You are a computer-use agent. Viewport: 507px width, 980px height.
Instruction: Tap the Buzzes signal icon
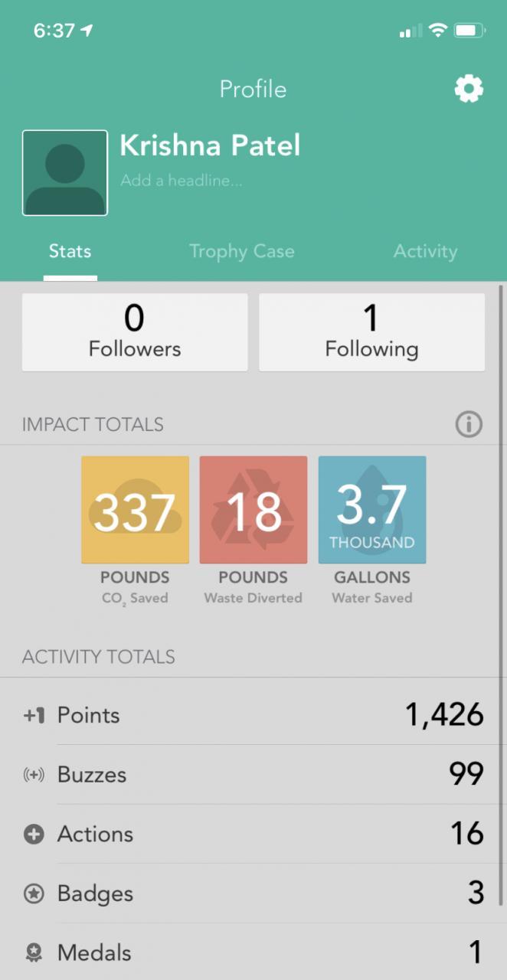(x=34, y=775)
